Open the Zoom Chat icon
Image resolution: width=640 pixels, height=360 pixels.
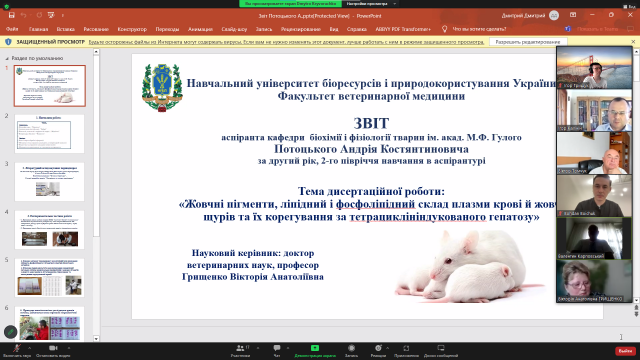[277, 348]
